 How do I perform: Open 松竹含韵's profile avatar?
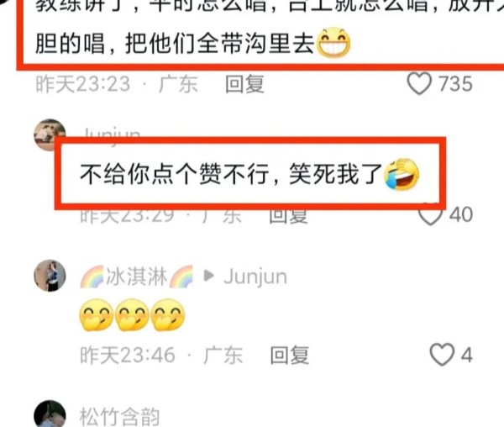[x=50, y=414]
